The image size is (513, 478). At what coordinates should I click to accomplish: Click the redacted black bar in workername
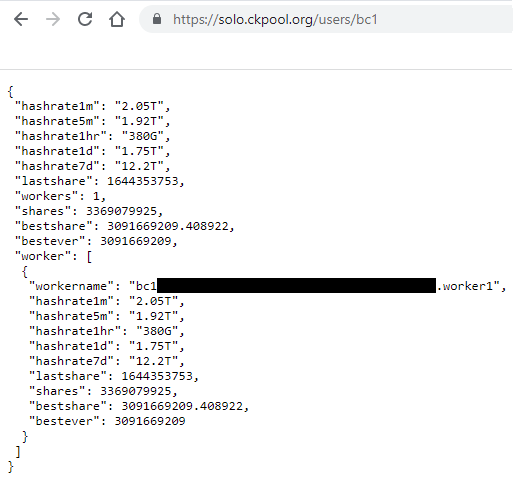tap(296, 286)
